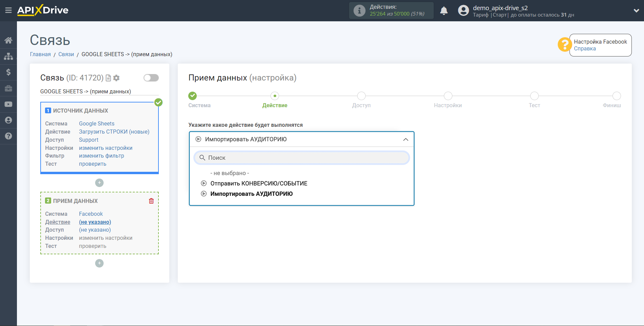Open the notifications bell
This screenshot has width=644, height=326.
[x=444, y=11]
